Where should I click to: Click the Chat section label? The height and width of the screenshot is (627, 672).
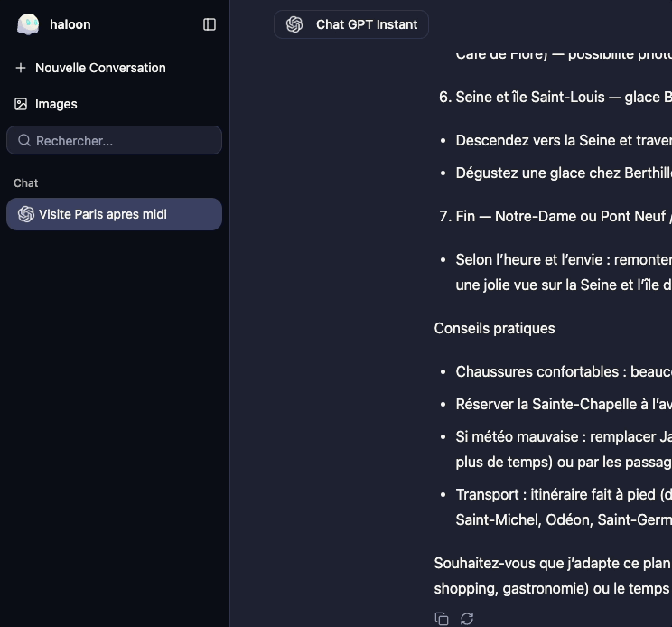26,182
